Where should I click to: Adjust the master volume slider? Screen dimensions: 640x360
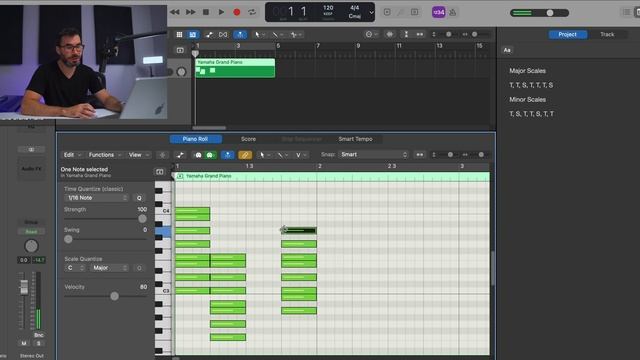point(550,13)
